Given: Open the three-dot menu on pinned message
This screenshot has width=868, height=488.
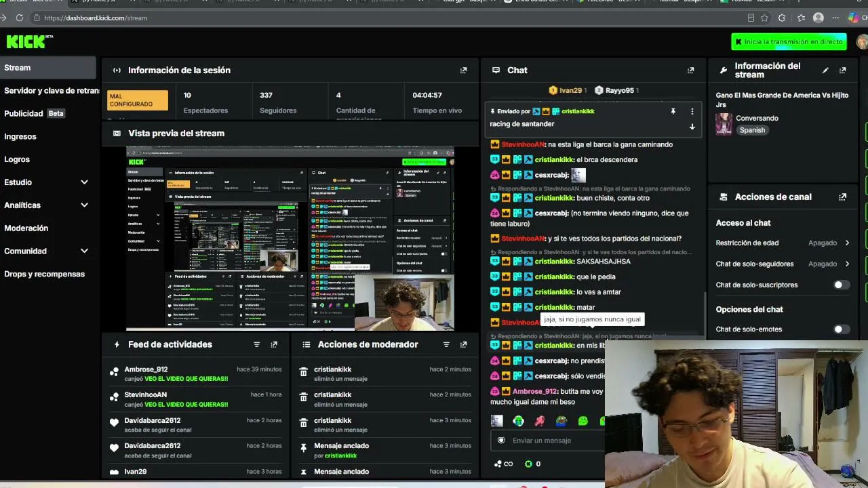Looking at the screenshot, I should coord(692,111).
